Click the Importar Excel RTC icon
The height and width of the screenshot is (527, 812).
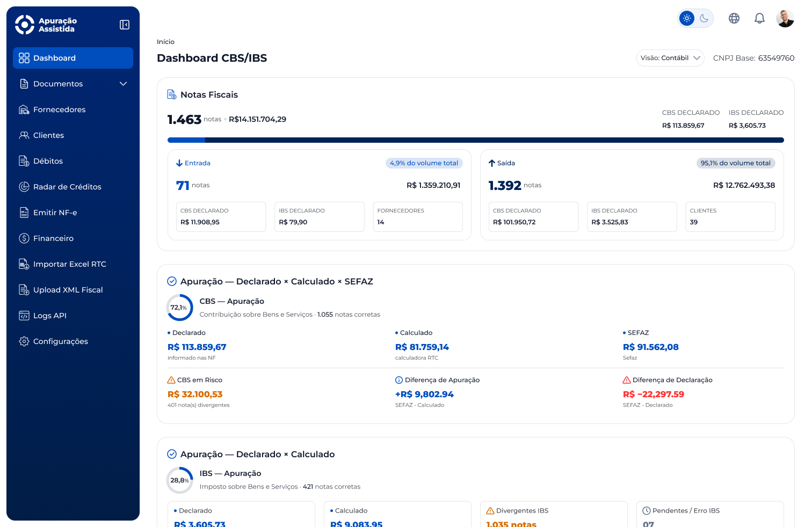24,264
